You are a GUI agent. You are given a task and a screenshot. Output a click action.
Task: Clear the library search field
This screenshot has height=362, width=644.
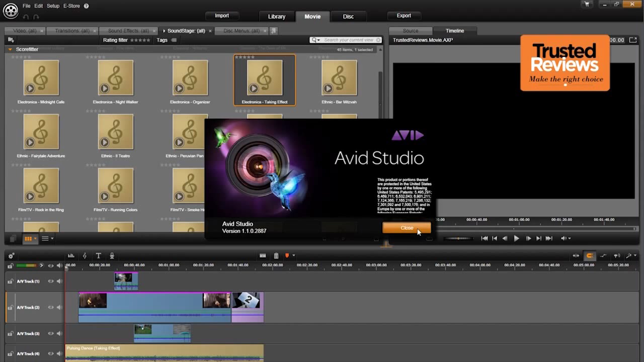point(379,40)
